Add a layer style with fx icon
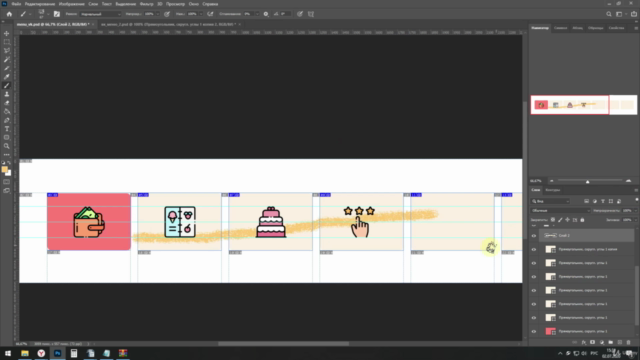The height and width of the screenshot is (360, 640). 584,342
